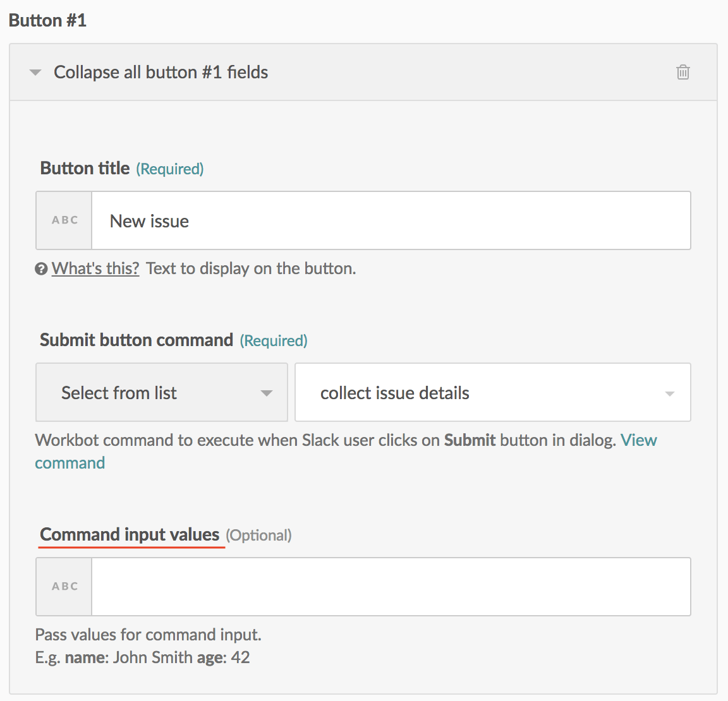Click the arrow on 'Select from list' dropdown

click(x=267, y=393)
